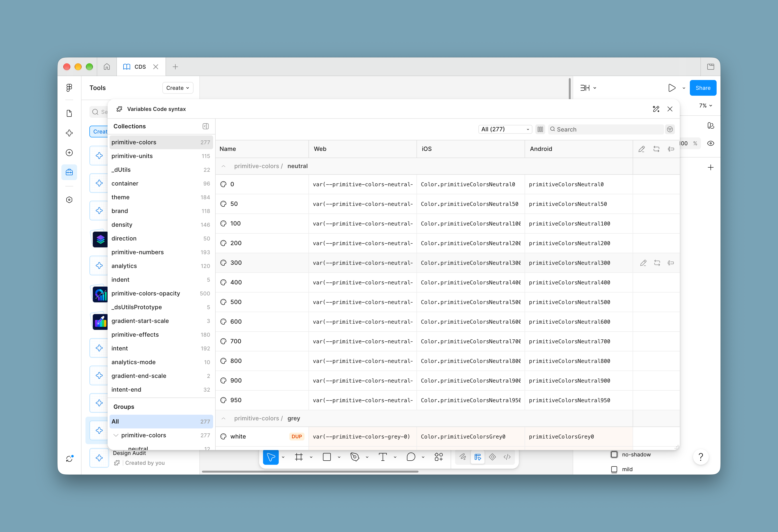Switch to Design mode in toolbar
The height and width of the screenshot is (532, 778).
(478, 457)
